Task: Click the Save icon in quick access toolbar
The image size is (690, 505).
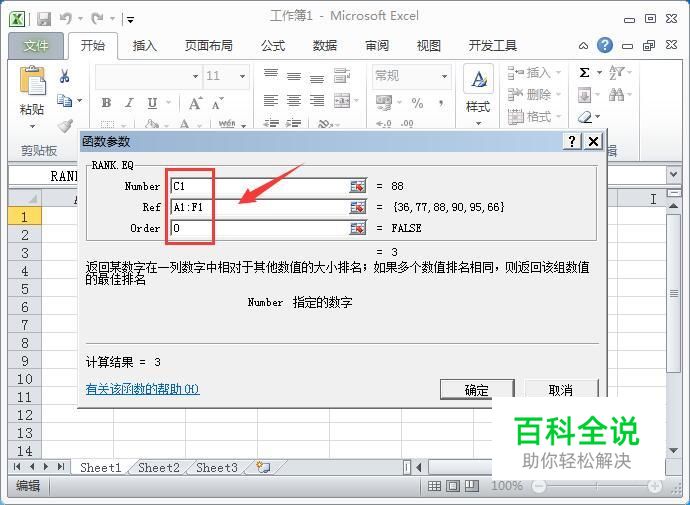Action: (x=44, y=18)
